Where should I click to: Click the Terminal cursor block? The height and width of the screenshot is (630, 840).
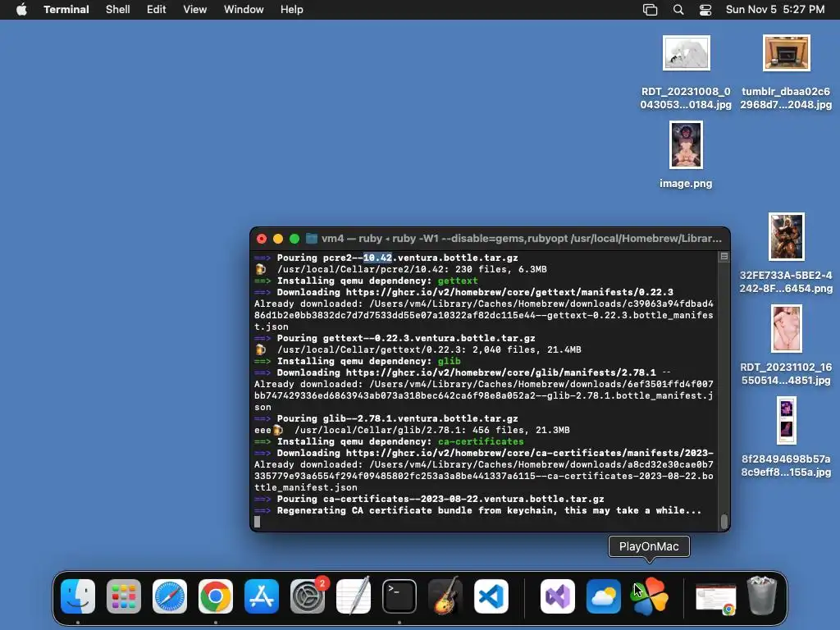coord(257,522)
